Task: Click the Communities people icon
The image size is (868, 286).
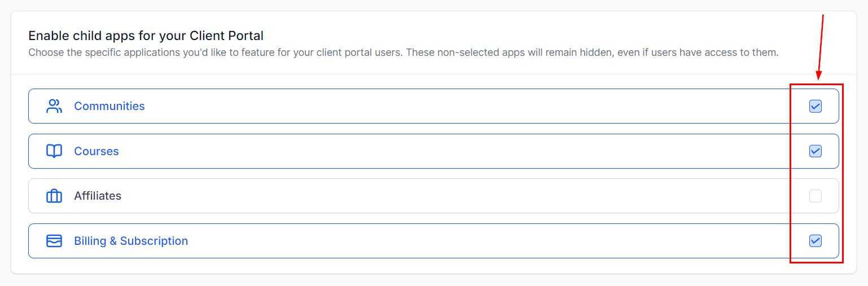Action: (x=54, y=106)
